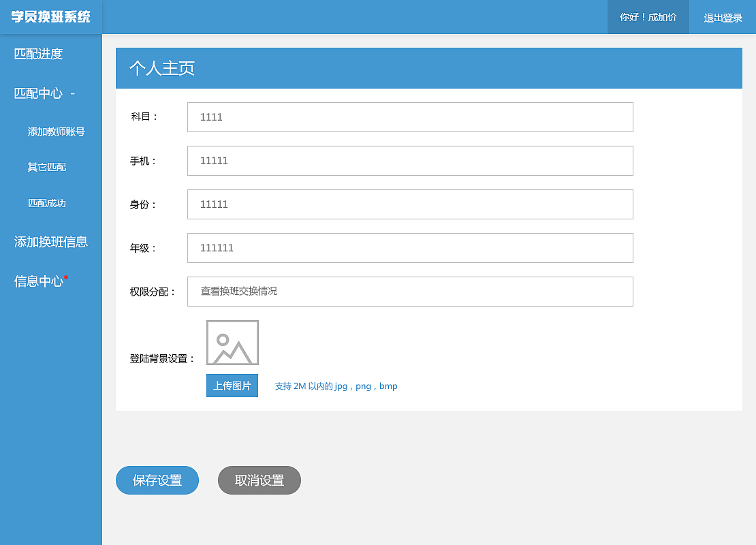This screenshot has height=545, width=756.
Task: Click the 登陆背景设置 label
Action: pyautogui.click(x=162, y=359)
